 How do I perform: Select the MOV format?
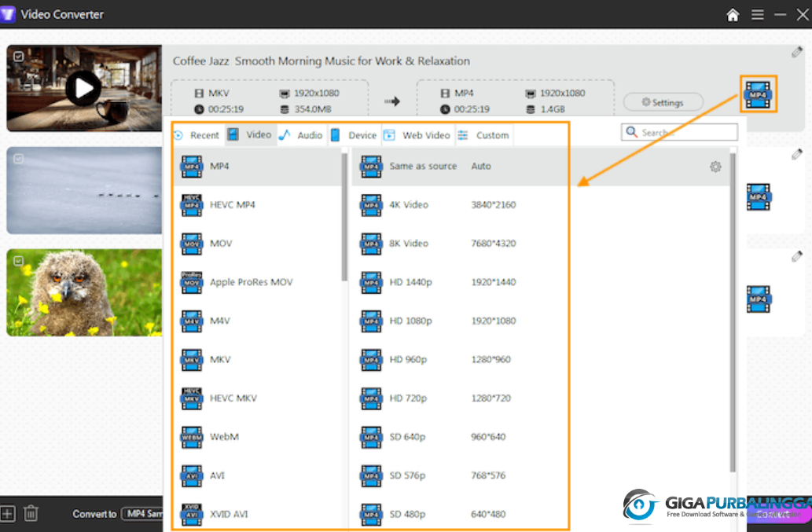(257, 244)
